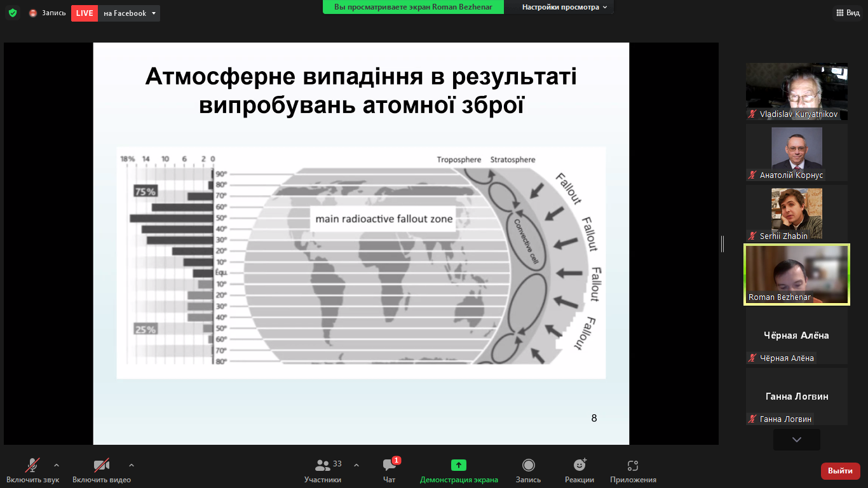Image resolution: width=868 pixels, height=488 pixels.
Task: Click the slide title Атмосферне випадіння
Action: 361,90
